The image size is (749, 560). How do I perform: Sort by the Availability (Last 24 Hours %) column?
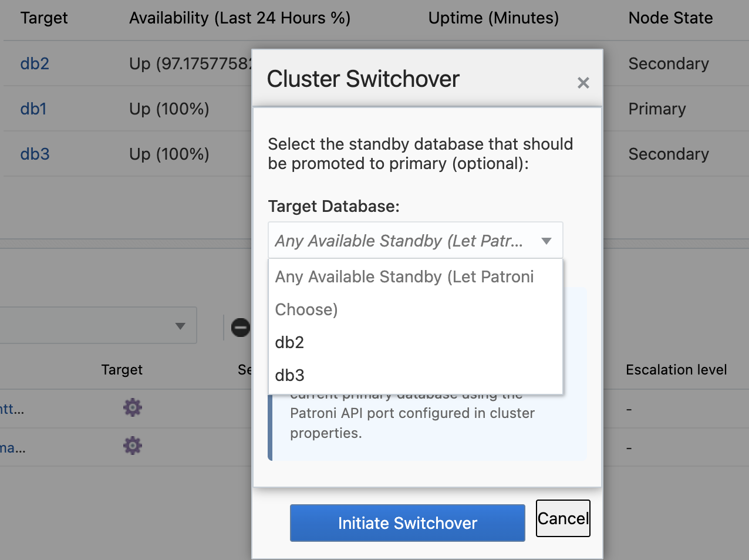click(x=239, y=18)
